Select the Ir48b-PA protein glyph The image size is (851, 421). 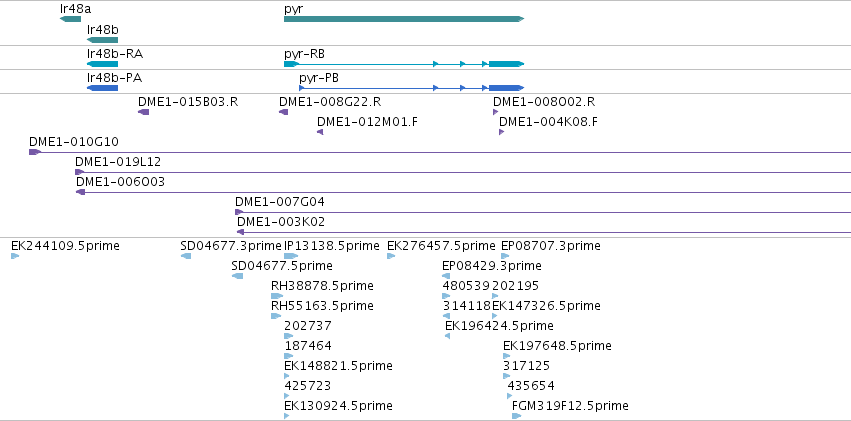102,88
